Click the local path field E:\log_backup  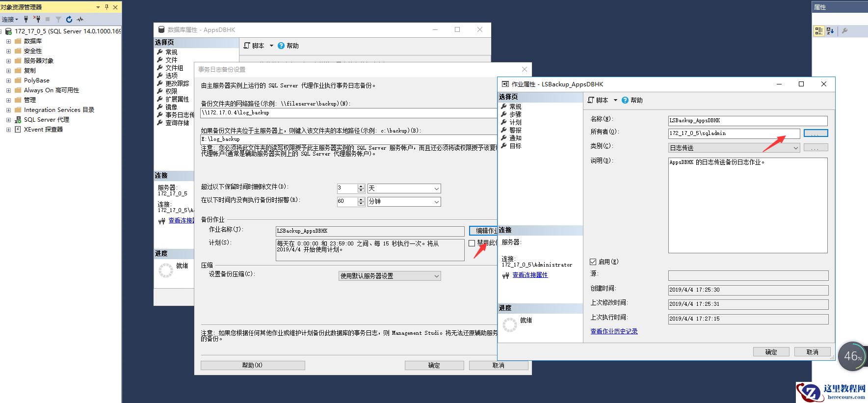(349, 139)
